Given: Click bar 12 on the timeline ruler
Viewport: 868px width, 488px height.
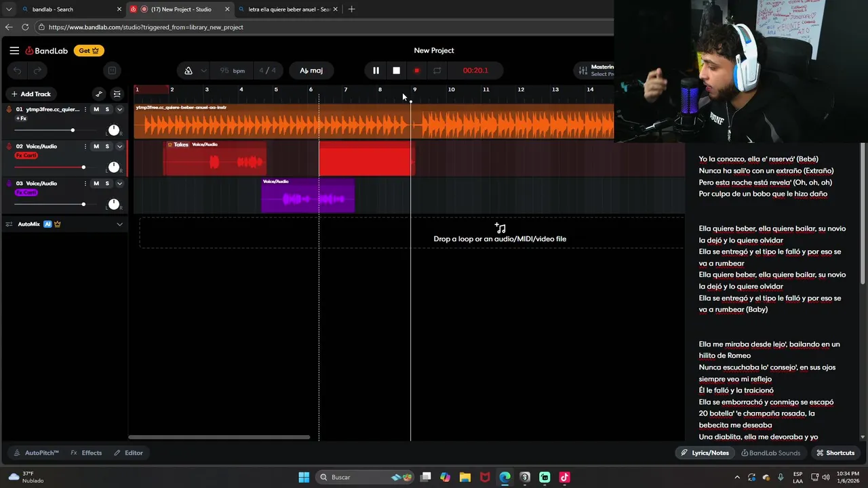Looking at the screenshot, I should (x=521, y=89).
